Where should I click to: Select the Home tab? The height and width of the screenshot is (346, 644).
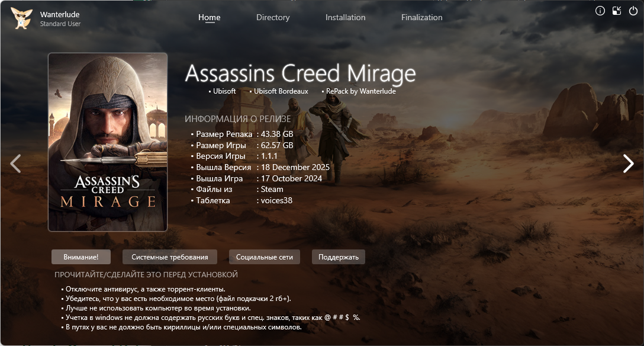point(210,18)
